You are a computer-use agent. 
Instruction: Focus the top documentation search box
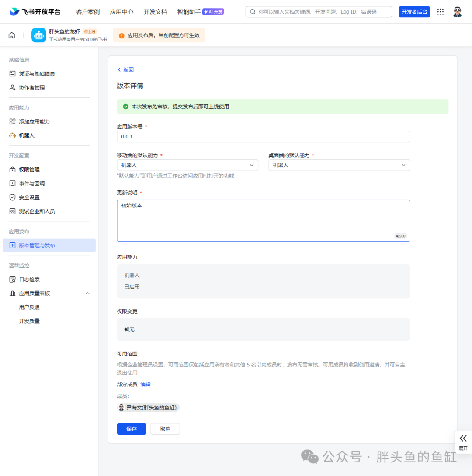coord(319,12)
